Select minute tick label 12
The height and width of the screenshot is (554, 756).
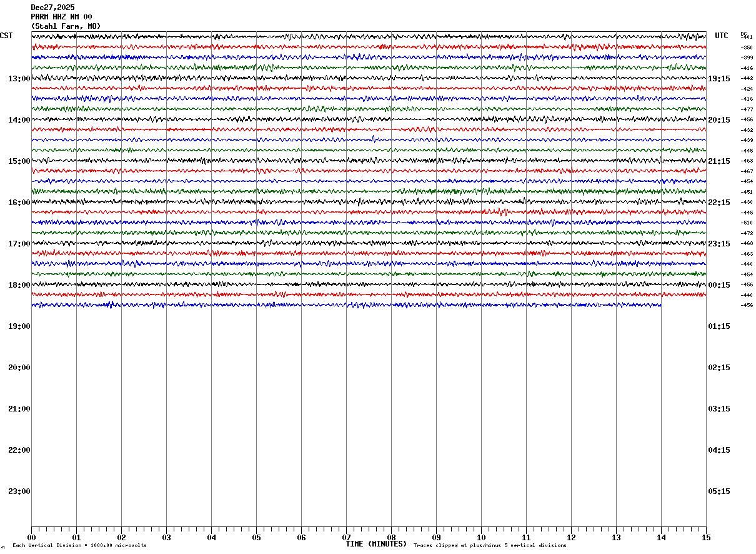571,537
